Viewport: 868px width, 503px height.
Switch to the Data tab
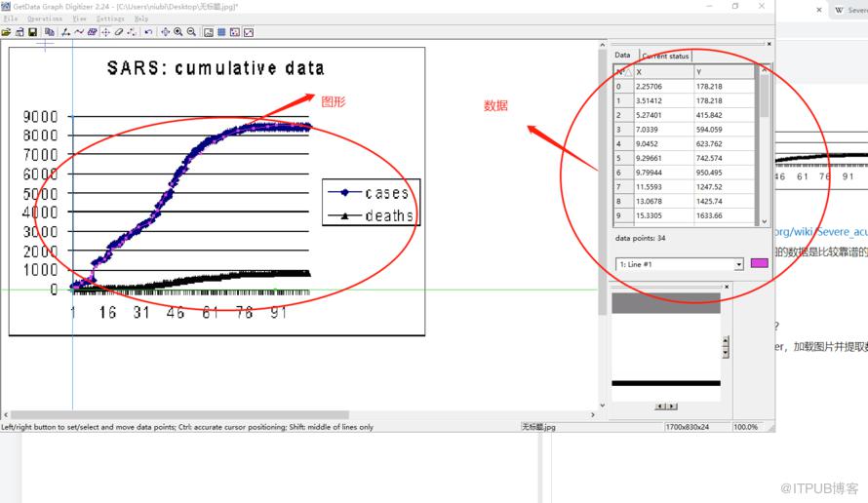pos(622,55)
